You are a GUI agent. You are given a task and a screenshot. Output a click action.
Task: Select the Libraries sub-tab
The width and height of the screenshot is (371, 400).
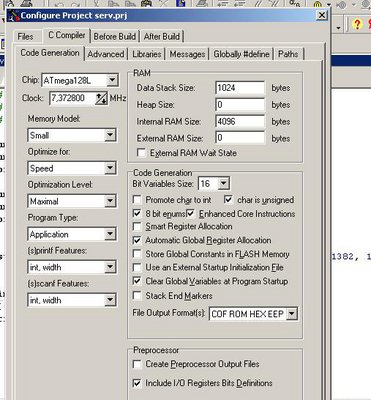tap(147, 54)
